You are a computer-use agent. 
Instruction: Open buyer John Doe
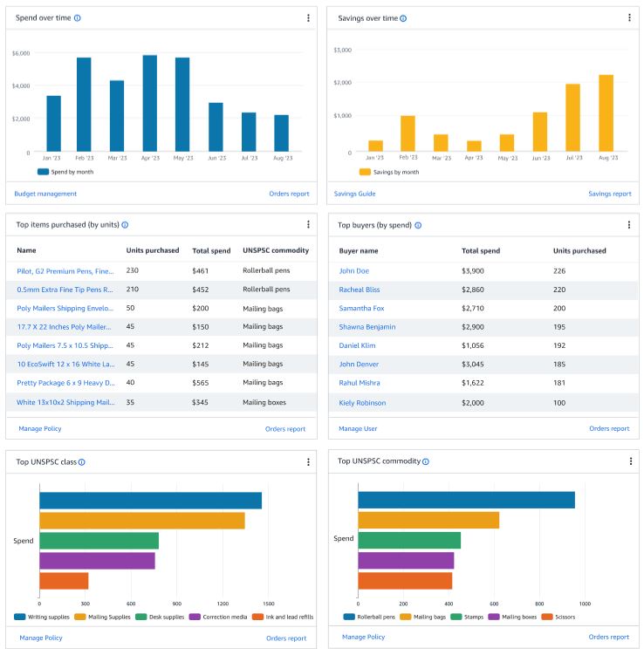(354, 271)
